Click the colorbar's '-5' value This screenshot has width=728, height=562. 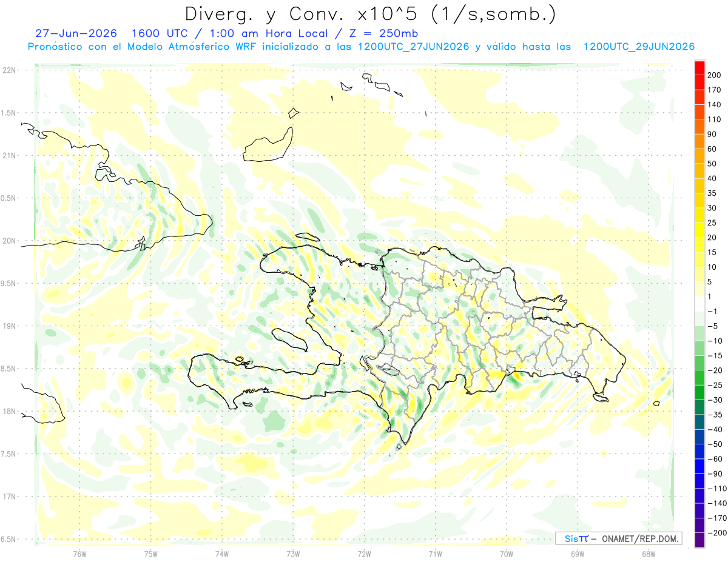(x=713, y=326)
